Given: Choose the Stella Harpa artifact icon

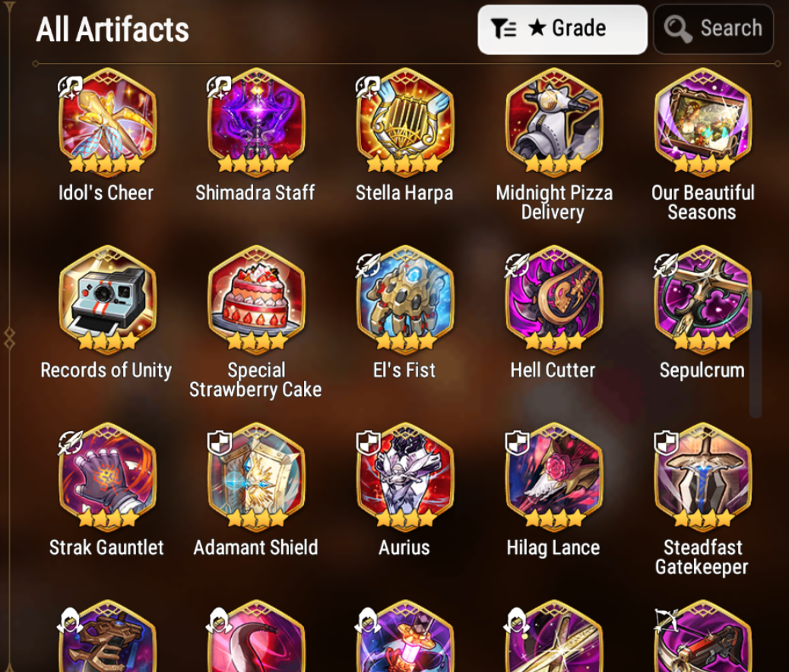Looking at the screenshot, I should pyautogui.click(x=404, y=122).
